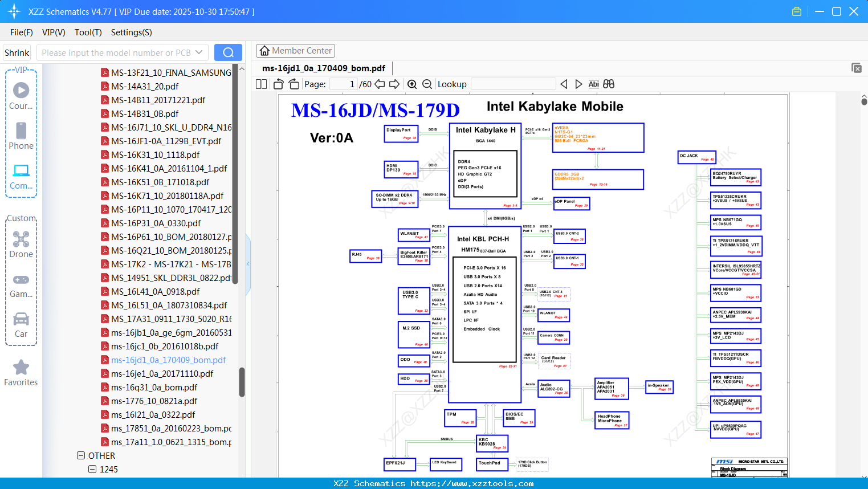Viewport: 868px width, 489px height.
Task: Go to the previous page arrow
Action: (x=380, y=84)
